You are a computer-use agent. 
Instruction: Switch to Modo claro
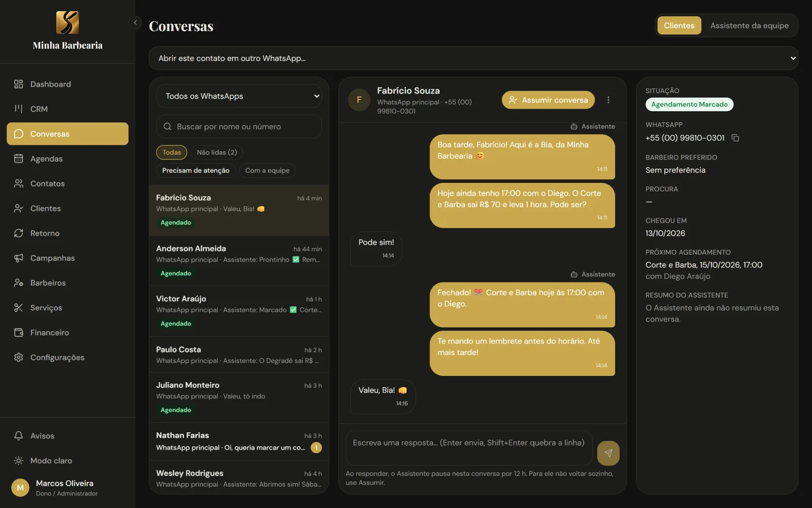pos(67,461)
